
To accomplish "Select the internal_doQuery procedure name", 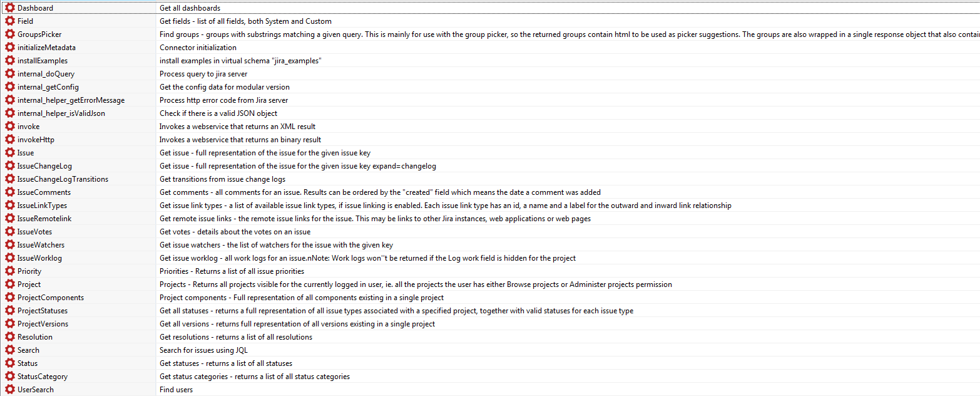I will 46,74.
